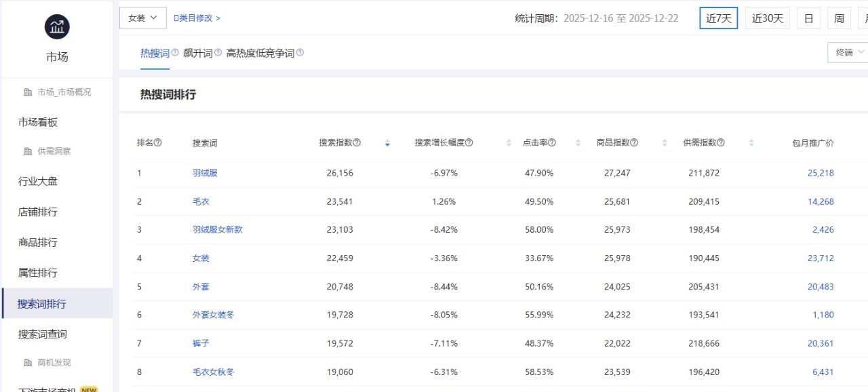Click 25,218 promotion price for 羽绒服
The height and width of the screenshot is (392, 868).
[821, 173]
